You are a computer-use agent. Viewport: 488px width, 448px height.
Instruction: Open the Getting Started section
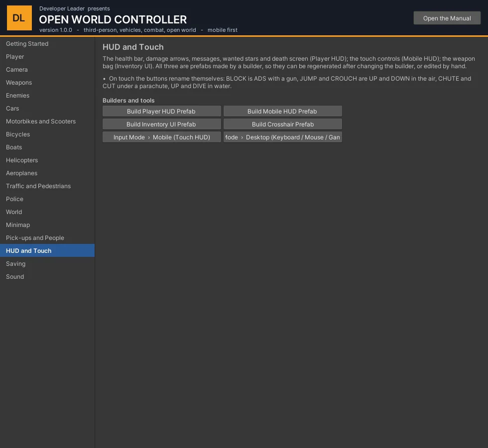pyautogui.click(x=47, y=44)
